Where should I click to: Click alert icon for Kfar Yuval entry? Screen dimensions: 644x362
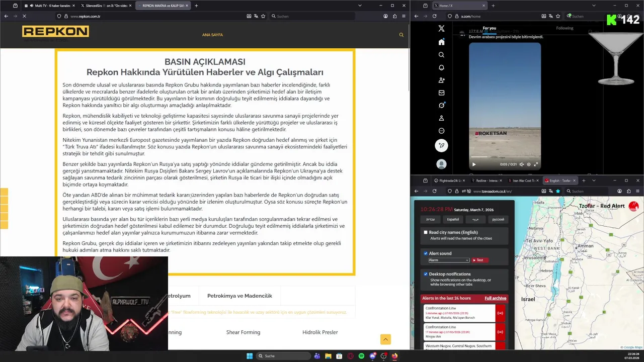(x=500, y=313)
